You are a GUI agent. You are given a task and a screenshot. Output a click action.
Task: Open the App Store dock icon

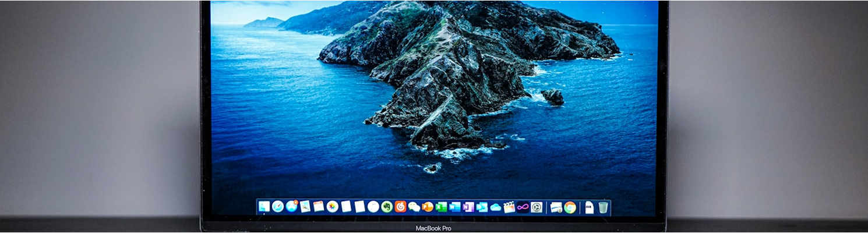coord(291,206)
